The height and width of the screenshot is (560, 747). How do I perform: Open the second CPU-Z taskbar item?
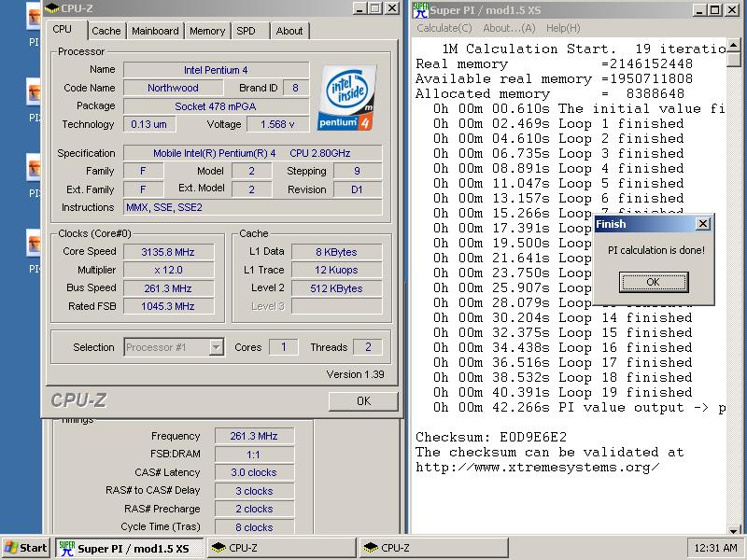click(x=433, y=548)
